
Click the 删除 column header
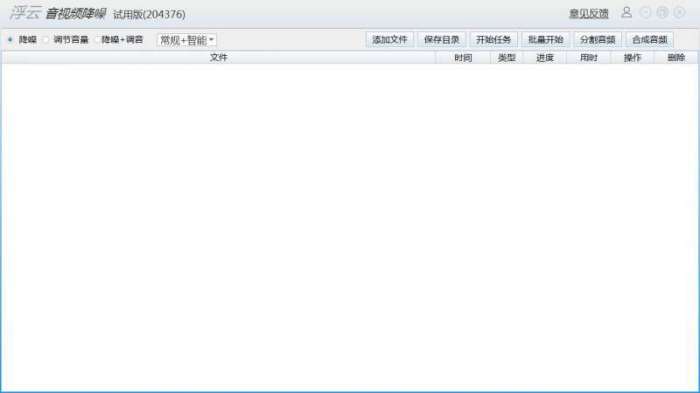pos(676,58)
